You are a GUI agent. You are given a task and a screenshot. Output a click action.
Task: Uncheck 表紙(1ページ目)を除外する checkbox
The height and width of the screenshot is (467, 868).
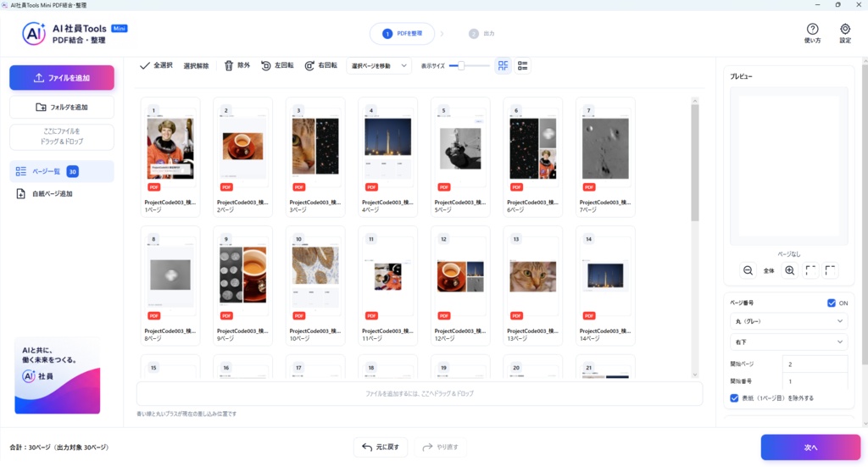pyautogui.click(x=734, y=398)
